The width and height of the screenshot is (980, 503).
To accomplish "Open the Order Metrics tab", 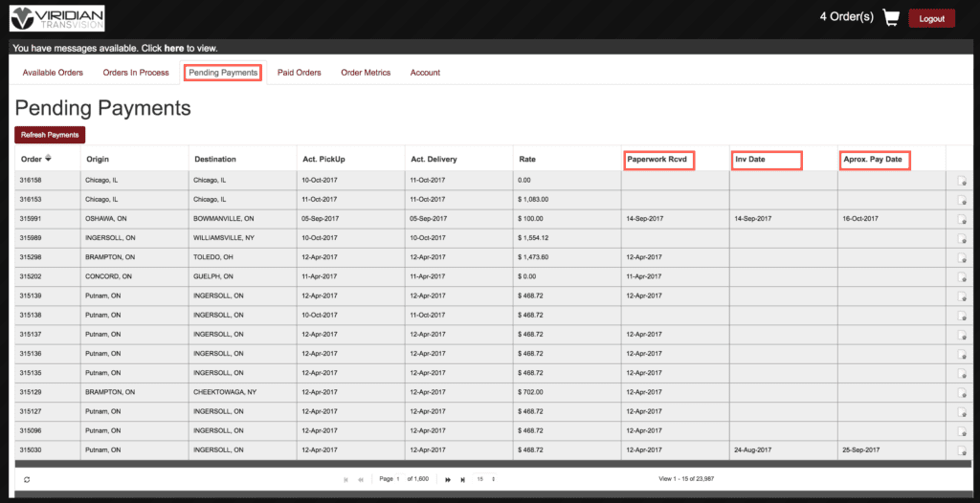I will coord(366,73).
